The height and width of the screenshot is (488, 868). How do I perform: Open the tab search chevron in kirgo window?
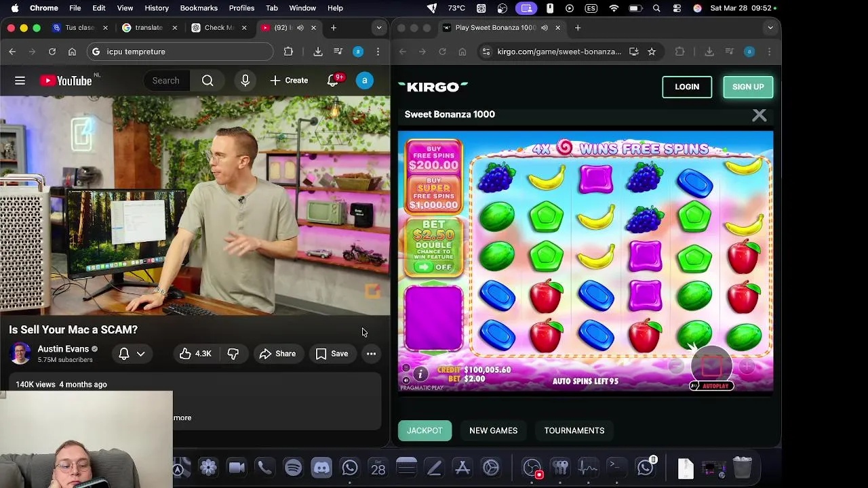click(770, 28)
